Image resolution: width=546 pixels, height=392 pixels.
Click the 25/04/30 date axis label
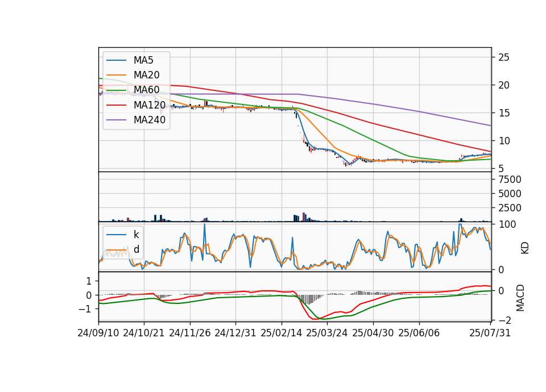pos(373,333)
